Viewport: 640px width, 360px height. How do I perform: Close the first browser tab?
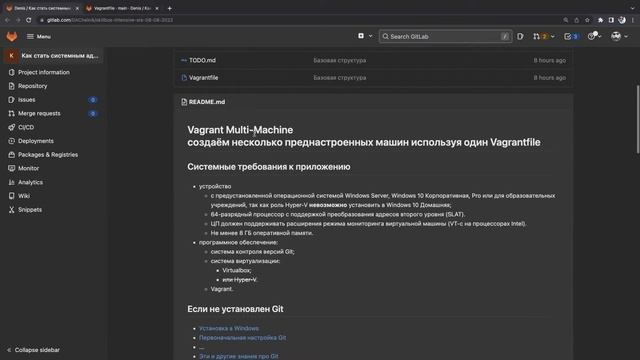[77, 8]
